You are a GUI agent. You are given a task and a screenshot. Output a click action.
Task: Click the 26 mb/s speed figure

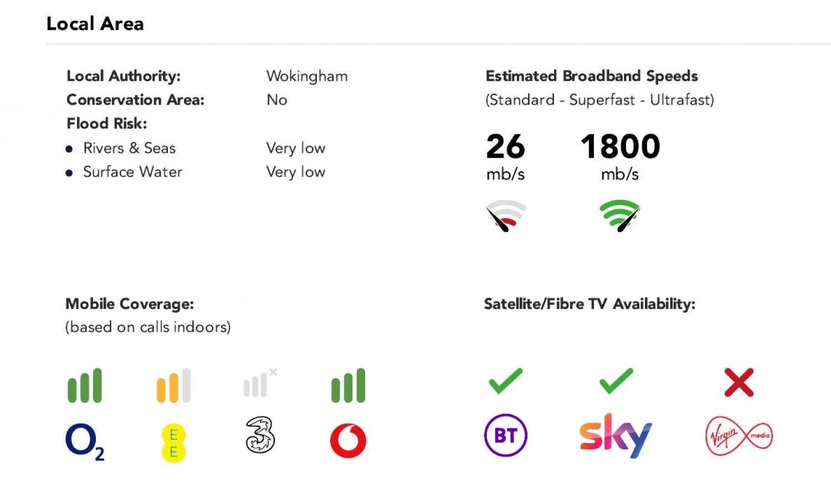pyautogui.click(x=505, y=147)
